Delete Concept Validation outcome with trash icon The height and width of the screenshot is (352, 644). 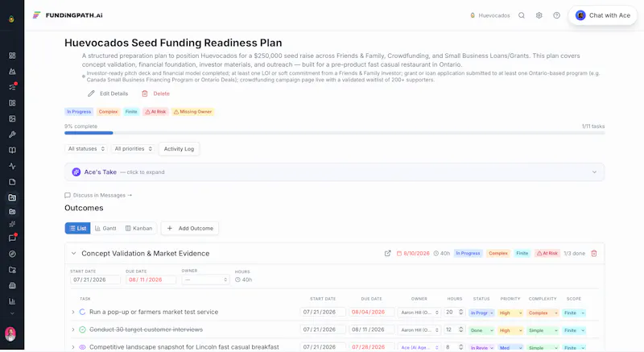point(594,254)
